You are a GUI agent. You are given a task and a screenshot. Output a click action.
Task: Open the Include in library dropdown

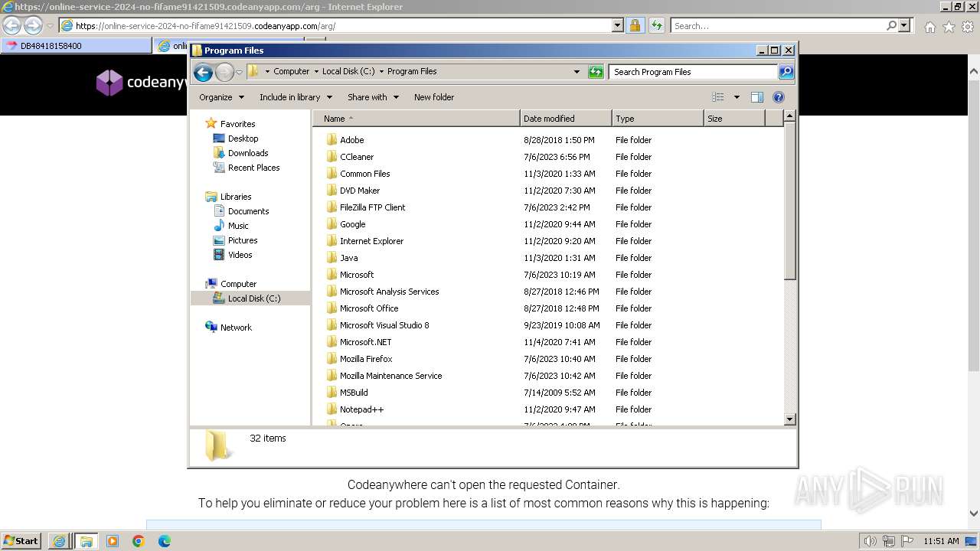pos(296,97)
